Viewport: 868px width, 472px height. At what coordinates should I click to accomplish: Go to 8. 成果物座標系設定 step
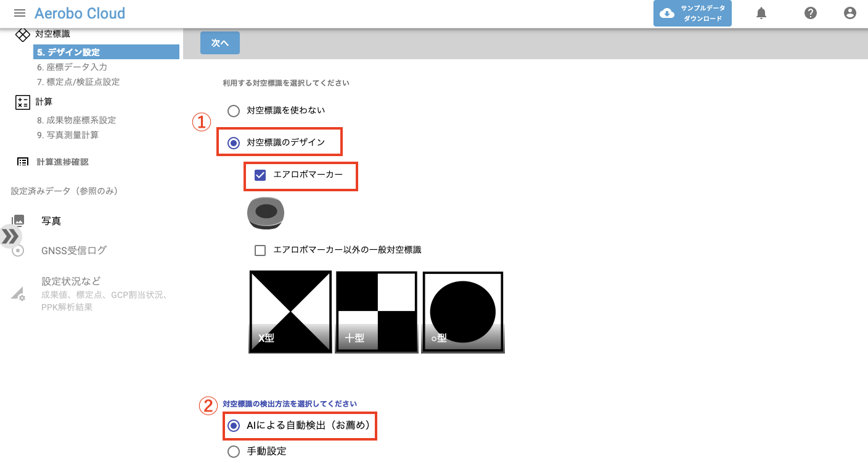(76, 120)
